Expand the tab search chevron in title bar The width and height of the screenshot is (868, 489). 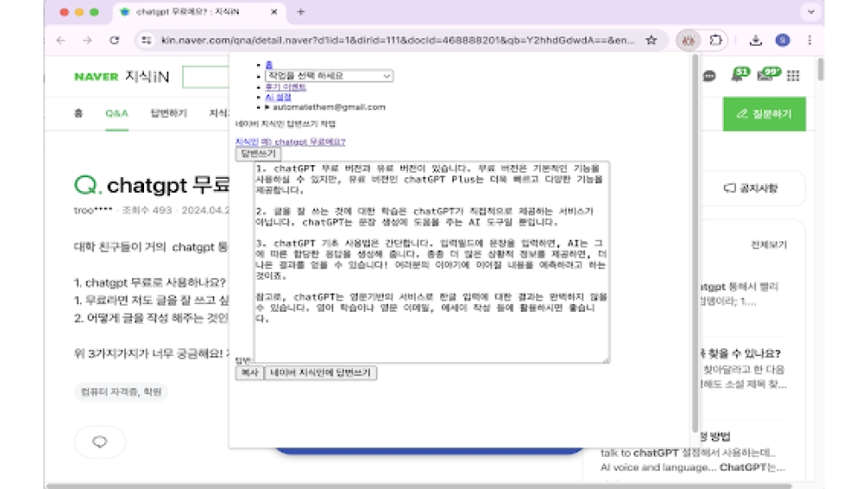click(811, 12)
